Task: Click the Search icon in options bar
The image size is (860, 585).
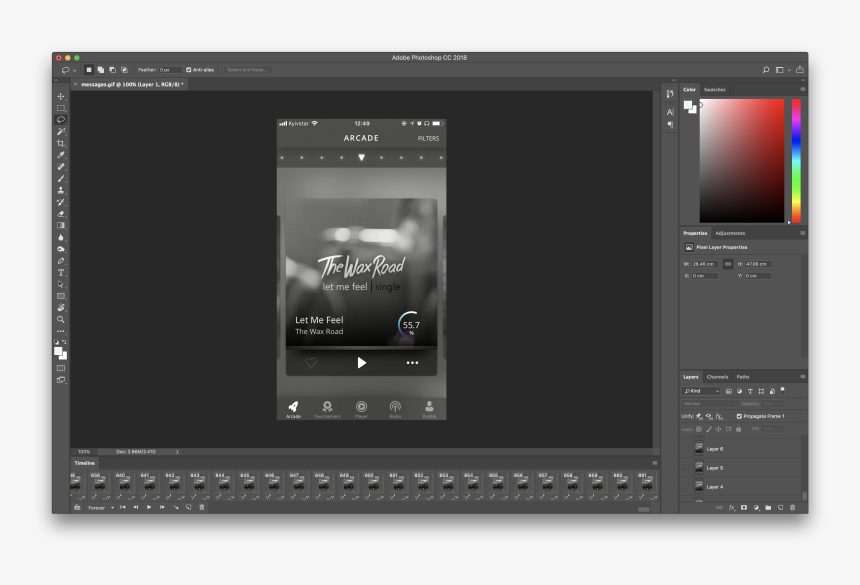Action: (x=766, y=70)
